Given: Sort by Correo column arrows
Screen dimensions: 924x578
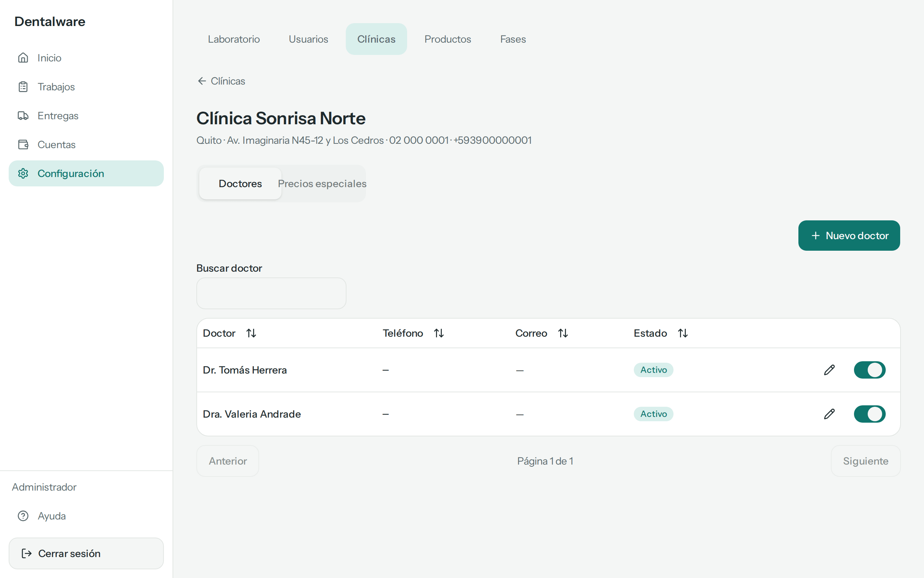Looking at the screenshot, I should (x=563, y=333).
